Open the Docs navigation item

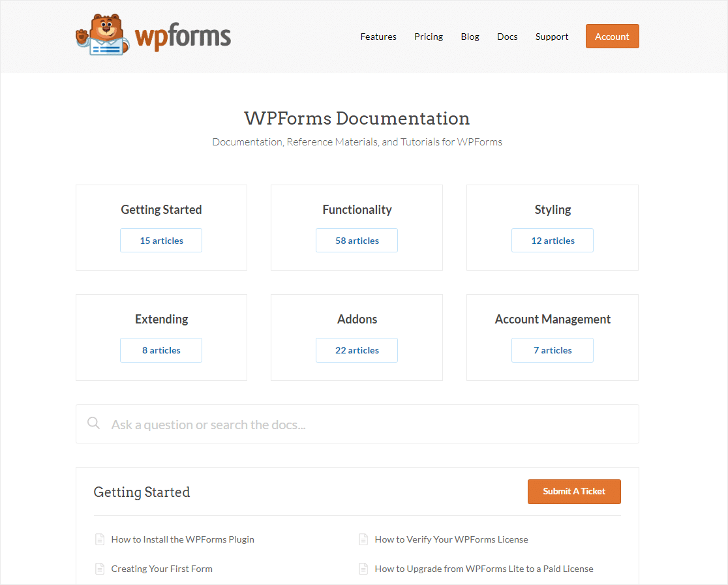click(507, 37)
